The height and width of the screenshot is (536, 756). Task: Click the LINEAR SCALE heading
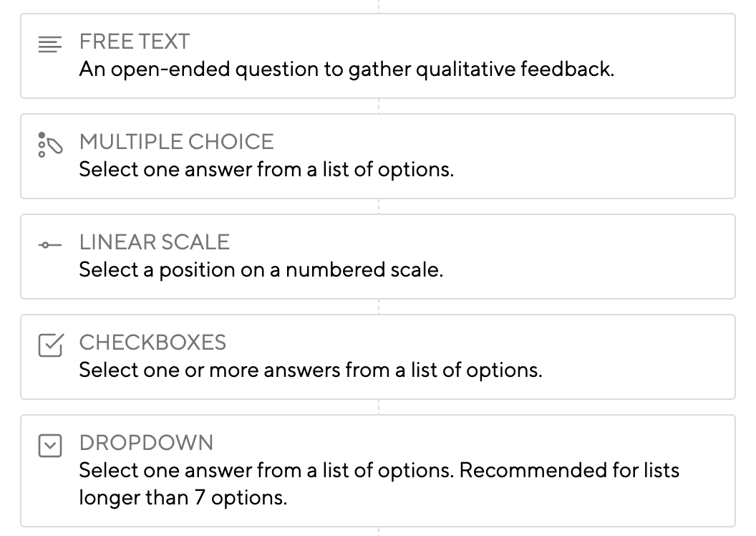155,242
